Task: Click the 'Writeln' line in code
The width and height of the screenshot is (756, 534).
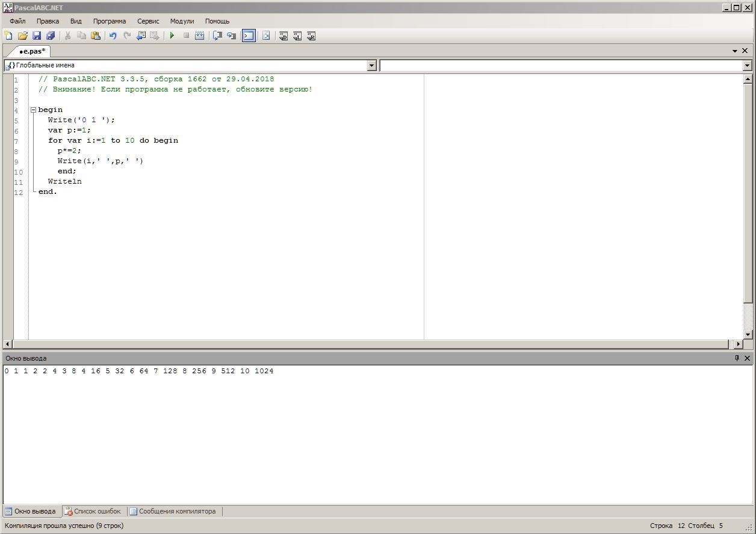Action: 65,181
